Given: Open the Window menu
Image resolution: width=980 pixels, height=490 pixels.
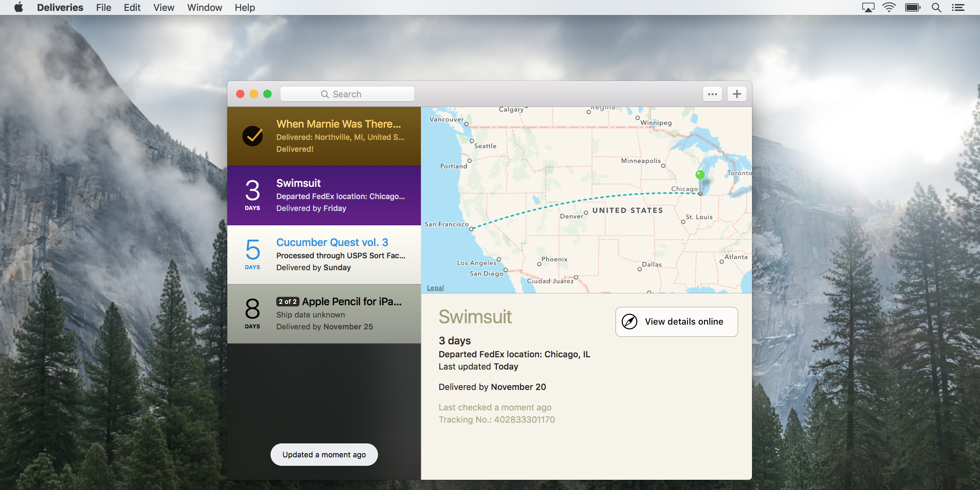Looking at the screenshot, I should (204, 7).
